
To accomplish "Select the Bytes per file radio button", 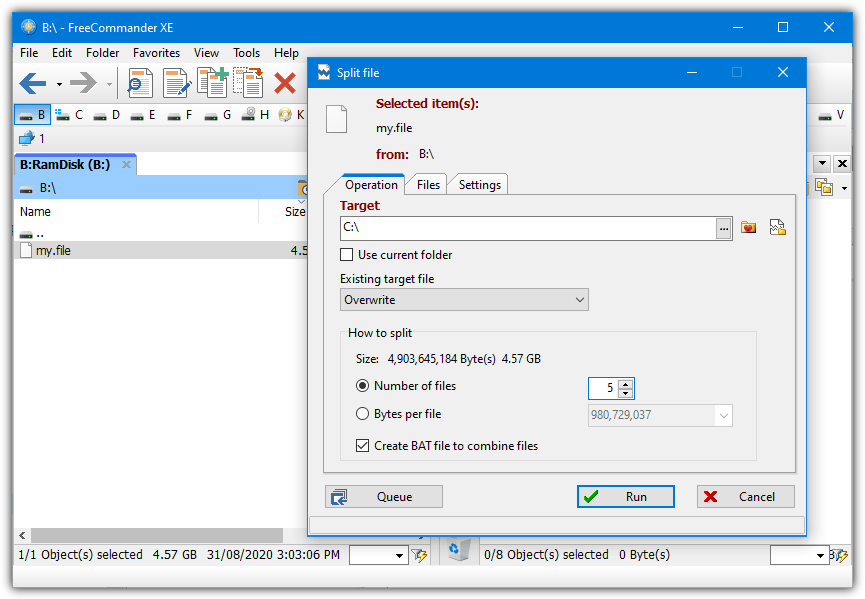I will point(362,414).
